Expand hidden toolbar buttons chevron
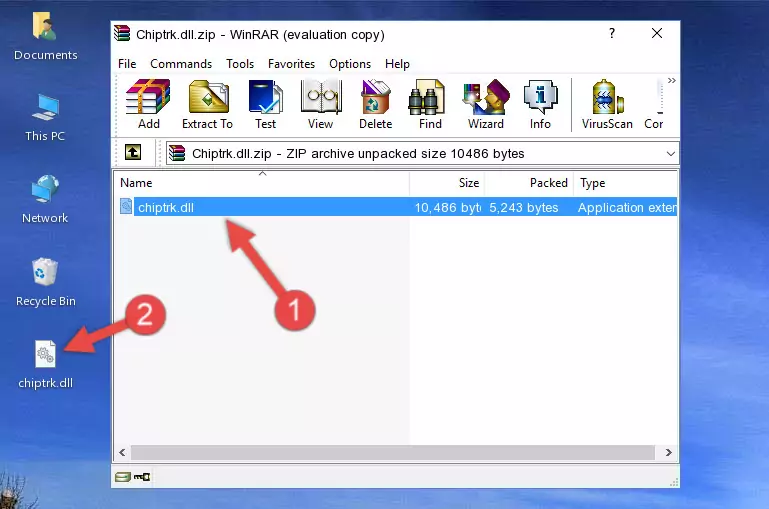The image size is (769, 509). coord(671,80)
